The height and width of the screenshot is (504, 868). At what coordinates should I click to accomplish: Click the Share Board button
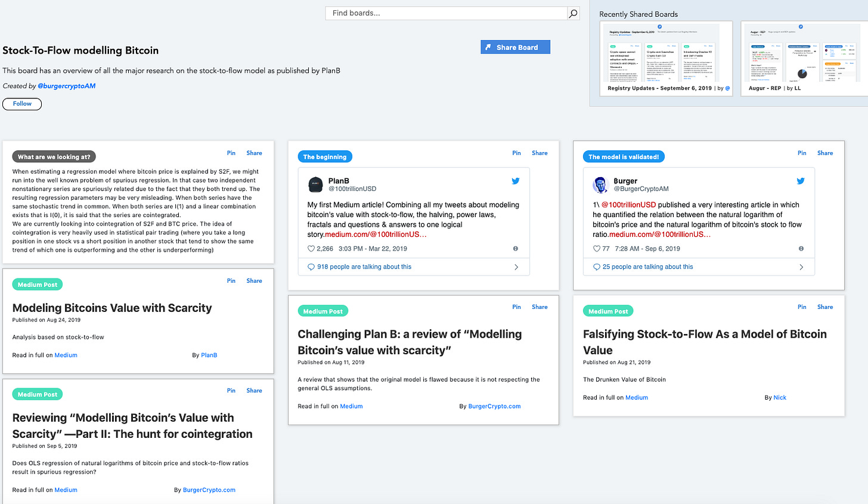tap(515, 47)
